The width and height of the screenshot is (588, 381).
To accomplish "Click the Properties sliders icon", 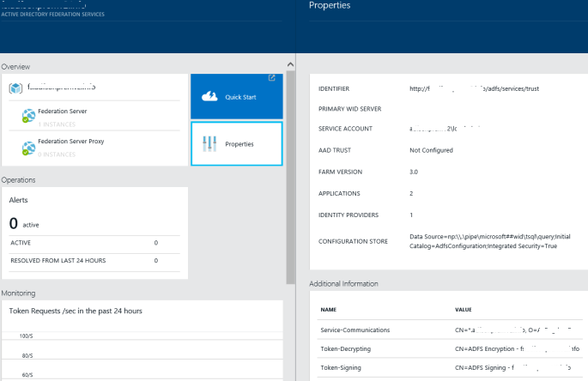I will click(207, 144).
